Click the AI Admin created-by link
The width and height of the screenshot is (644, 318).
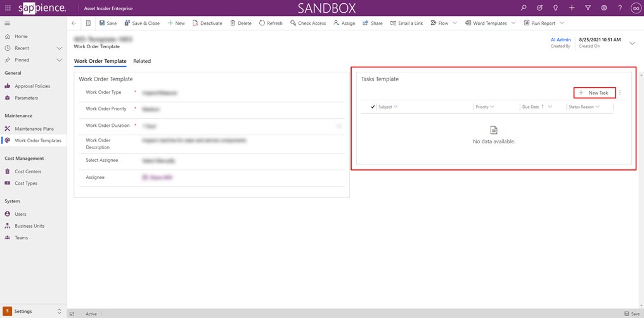click(x=560, y=39)
